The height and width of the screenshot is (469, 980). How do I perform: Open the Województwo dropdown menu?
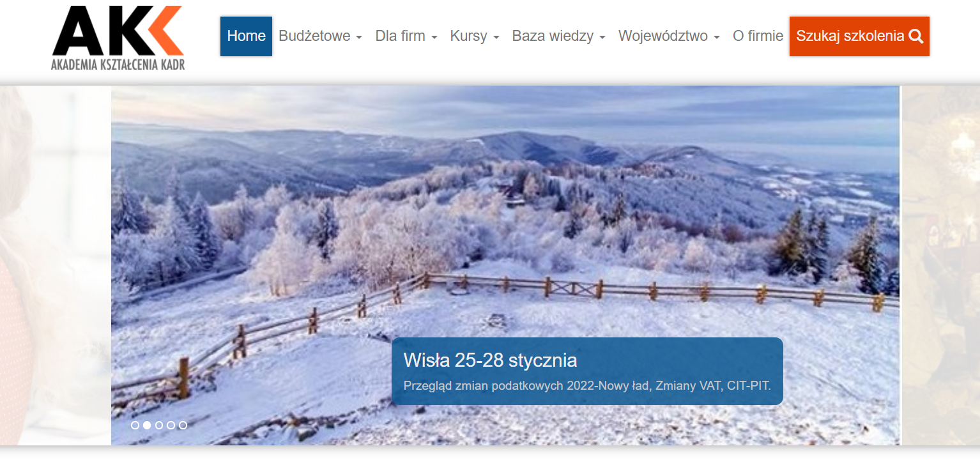click(x=669, y=36)
